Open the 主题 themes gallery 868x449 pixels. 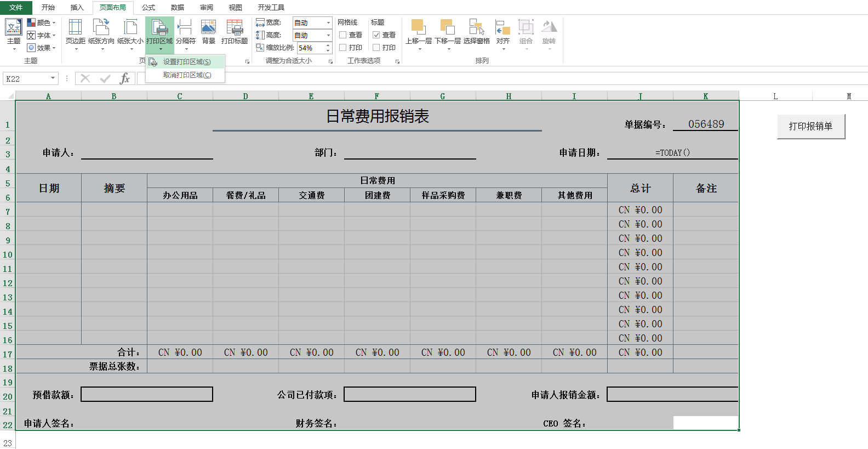point(13,34)
